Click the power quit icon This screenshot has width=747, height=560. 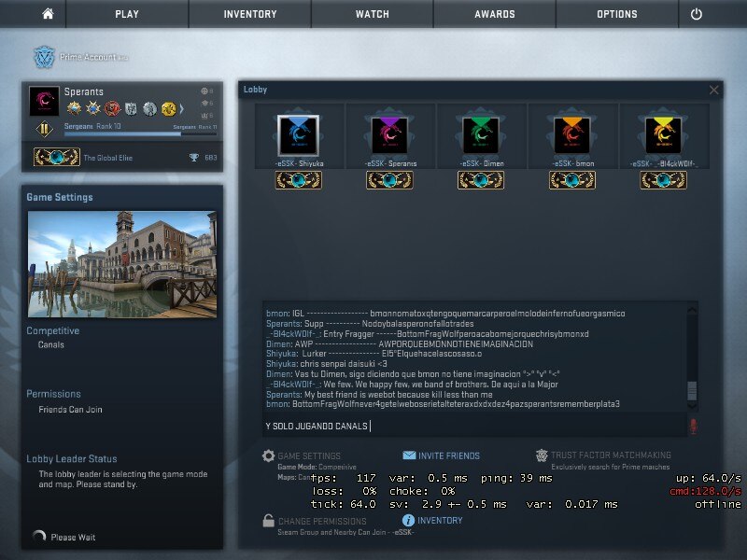point(696,14)
